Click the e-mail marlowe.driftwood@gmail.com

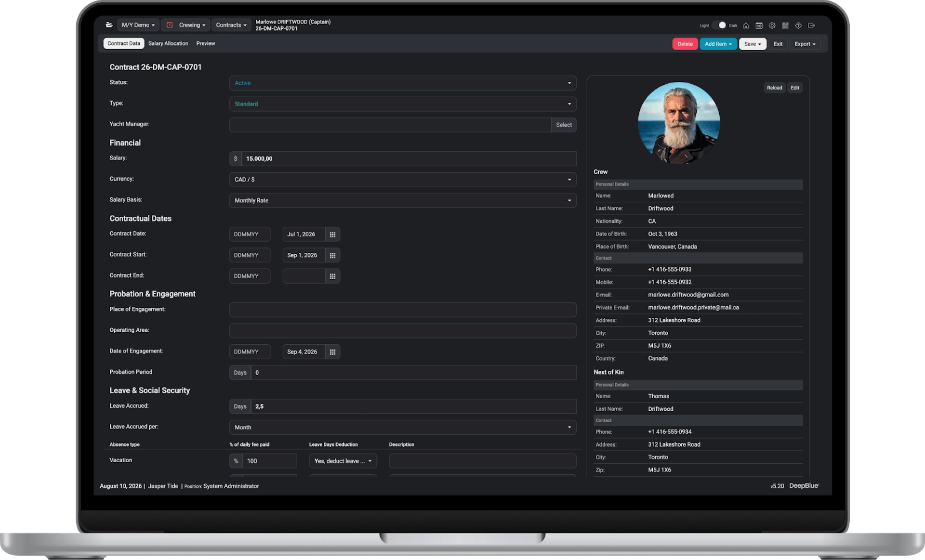pos(688,295)
